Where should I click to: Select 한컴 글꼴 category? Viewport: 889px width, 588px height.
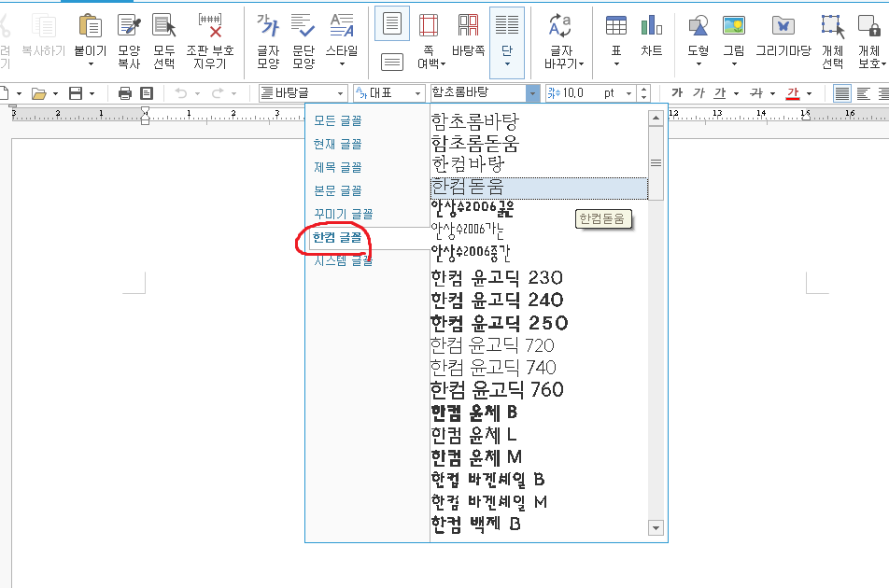coord(337,237)
